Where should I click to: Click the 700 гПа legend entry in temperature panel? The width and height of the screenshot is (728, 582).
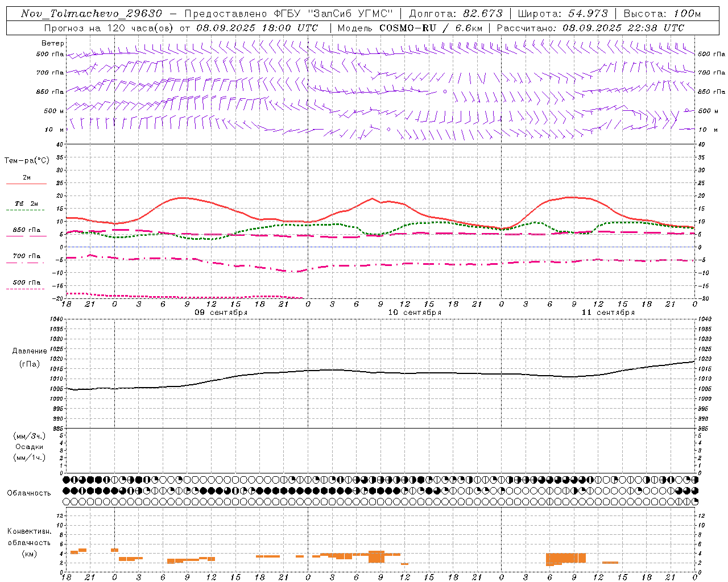click(27, 256)
